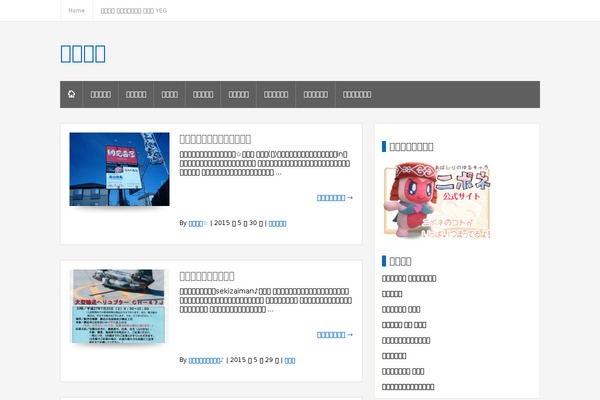This screenshot has height=400, width=600.
Task: Open category link after the 2015 5 30 date
Action: click(277, 223)
